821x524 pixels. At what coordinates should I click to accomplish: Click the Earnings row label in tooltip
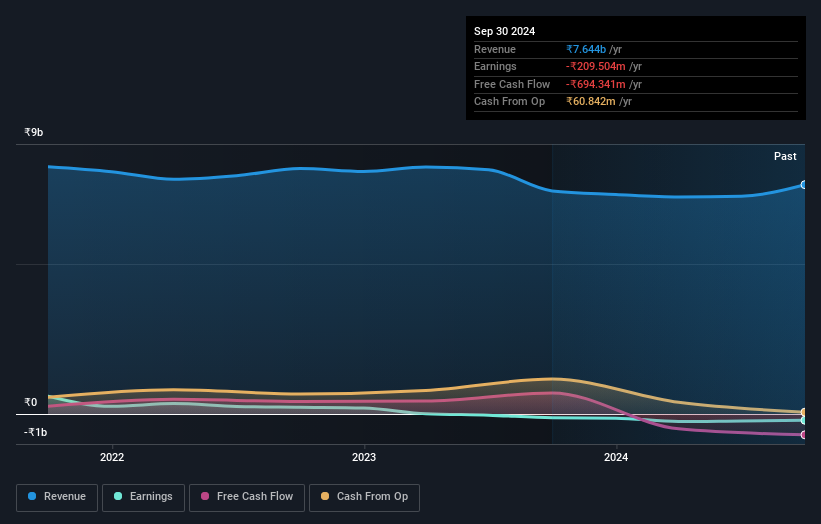495,66
